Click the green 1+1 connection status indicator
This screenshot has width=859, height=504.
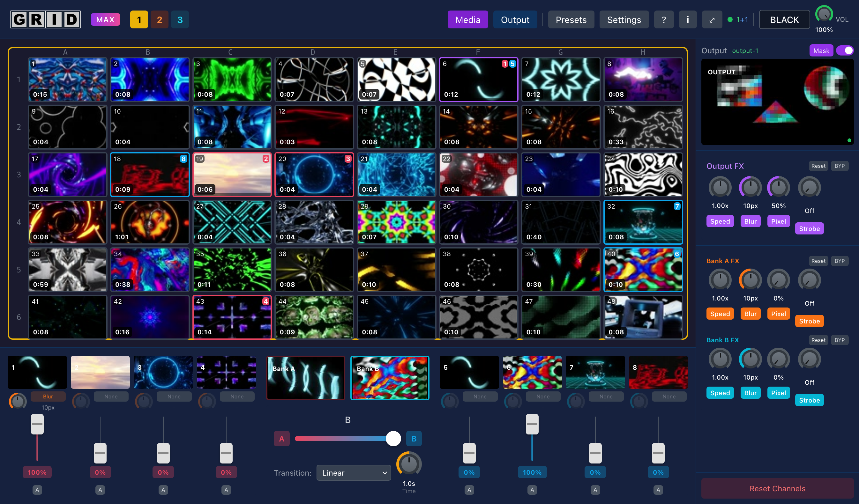(x=737, y=19)
